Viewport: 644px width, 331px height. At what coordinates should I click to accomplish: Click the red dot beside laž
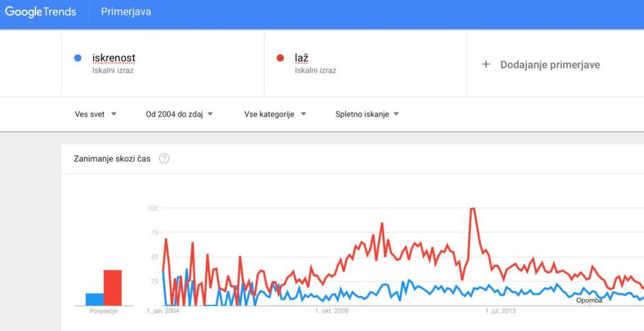coord(280,58)
